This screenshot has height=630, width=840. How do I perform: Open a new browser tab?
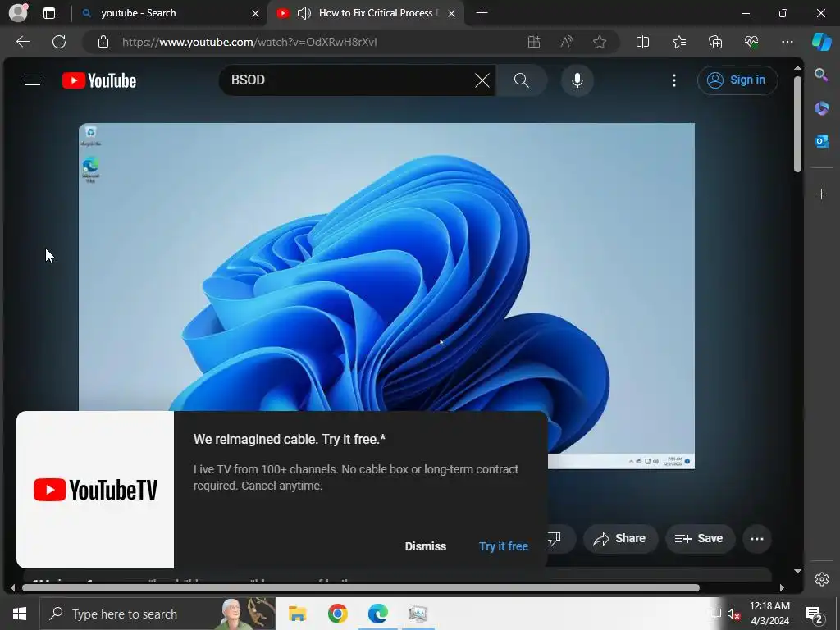point(482,13)
